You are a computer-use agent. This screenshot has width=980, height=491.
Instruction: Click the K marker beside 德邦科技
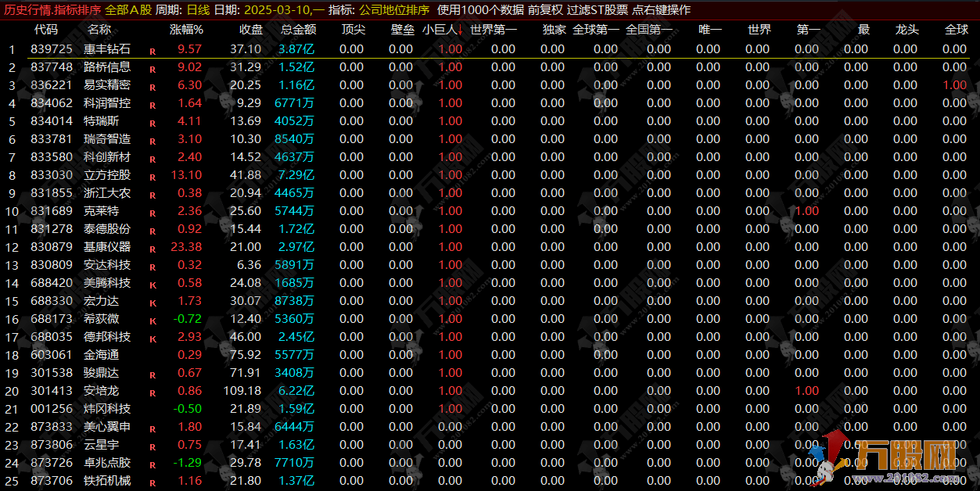tap(153, 338)
